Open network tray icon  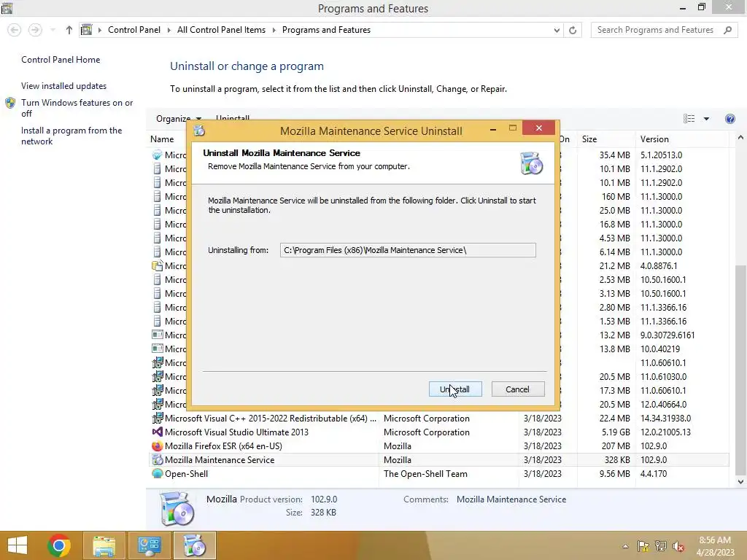click(x=661, y=546)
